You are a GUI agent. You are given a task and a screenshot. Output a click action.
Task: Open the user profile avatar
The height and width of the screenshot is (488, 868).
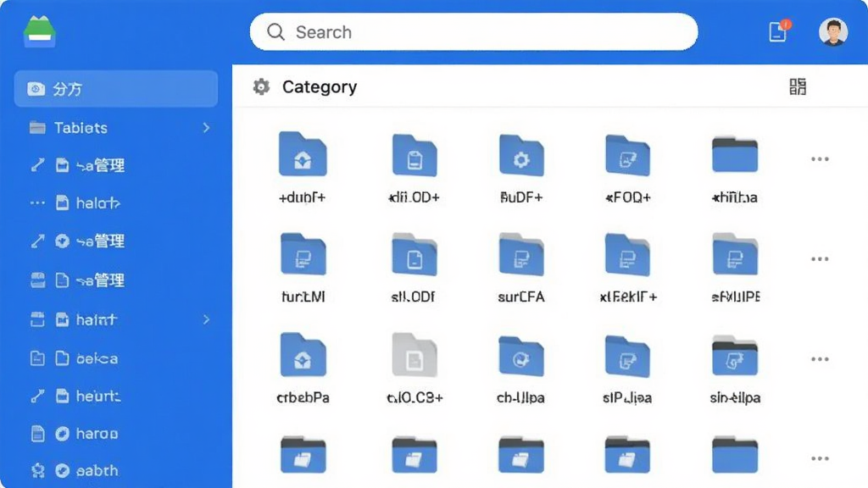pos(833,32)
